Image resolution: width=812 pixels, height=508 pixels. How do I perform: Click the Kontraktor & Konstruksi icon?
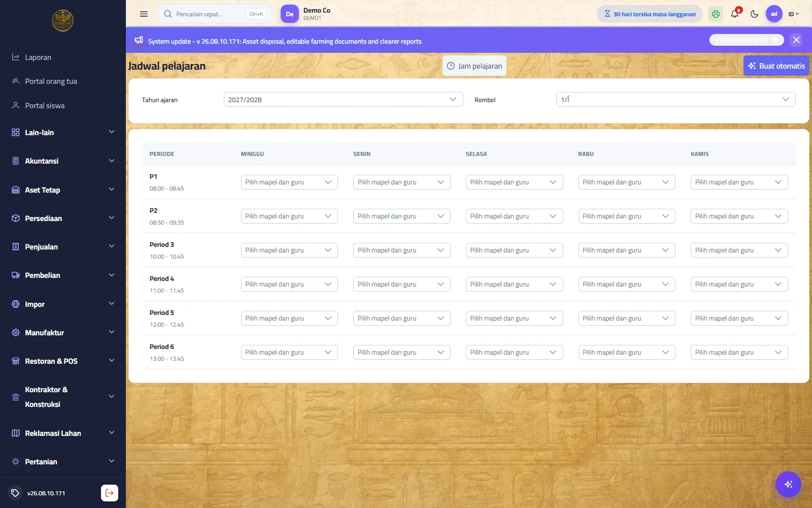coord(16,397)
